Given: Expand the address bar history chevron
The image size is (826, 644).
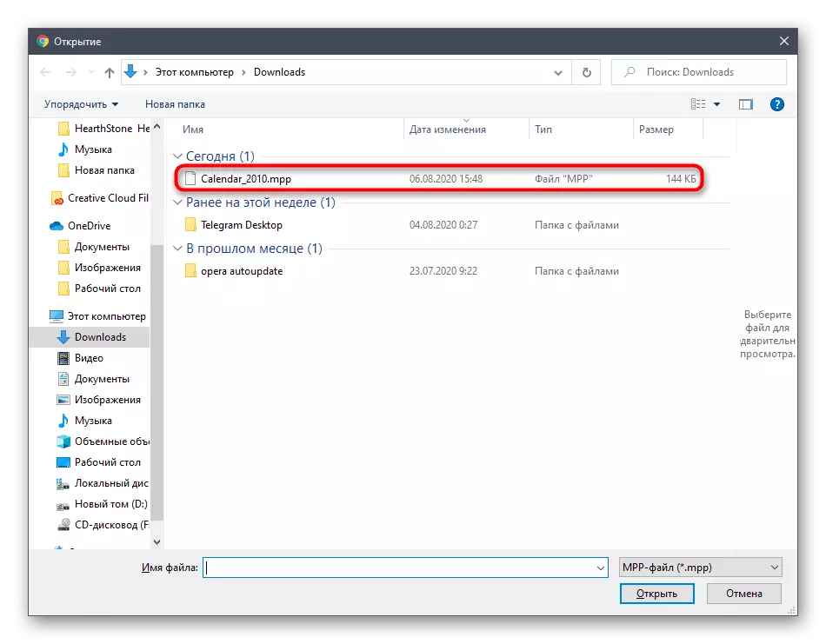Looking at the screenshot, I should [558, 73].
